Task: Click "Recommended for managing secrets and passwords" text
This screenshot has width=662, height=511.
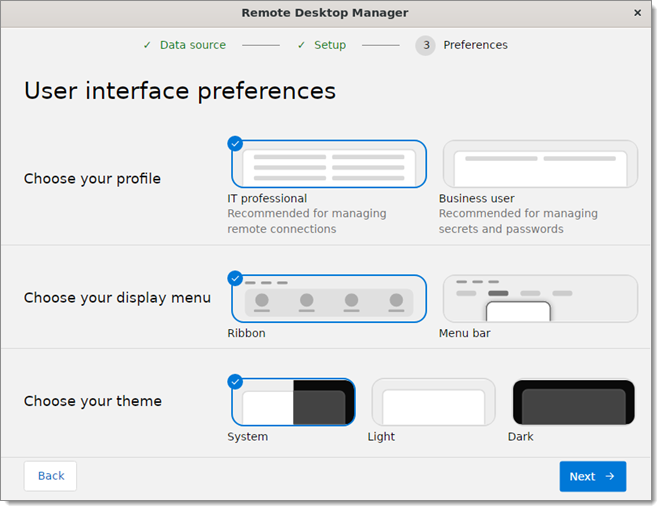Action: [518, 221]
